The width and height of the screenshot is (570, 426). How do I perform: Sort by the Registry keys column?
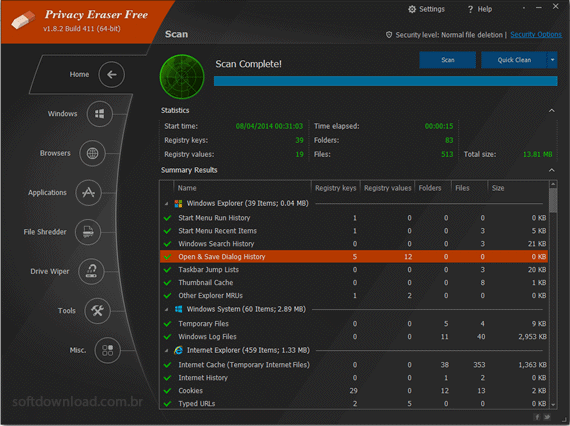336,188
